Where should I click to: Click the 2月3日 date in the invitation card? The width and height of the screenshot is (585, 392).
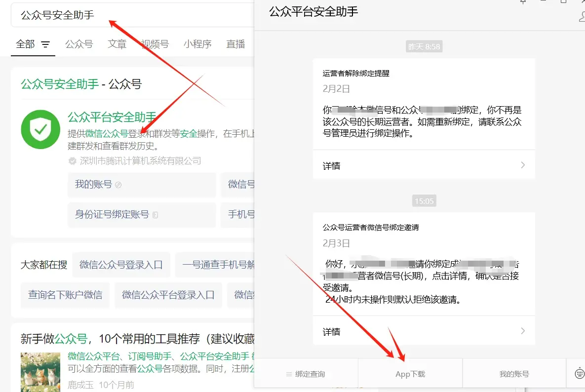(x=336, y=243)
